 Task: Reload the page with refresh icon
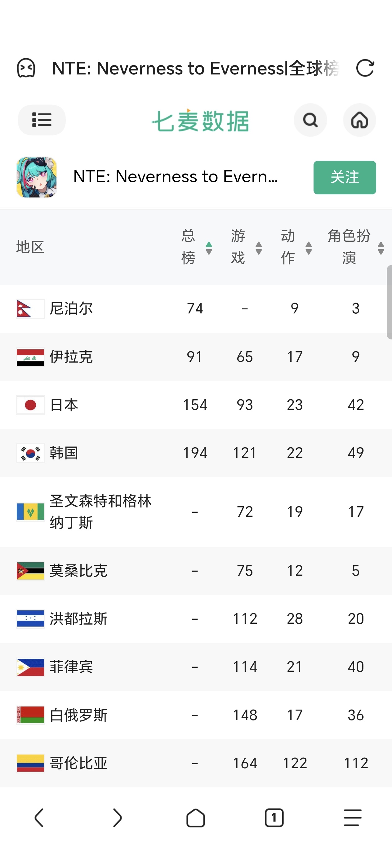(365, 68)
